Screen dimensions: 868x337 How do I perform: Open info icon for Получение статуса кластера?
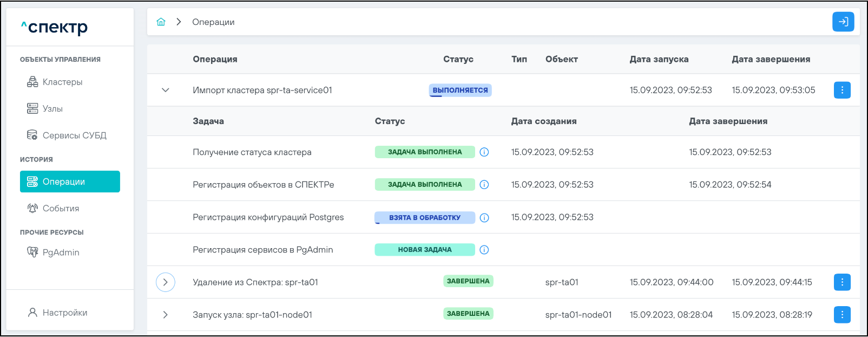point(484,152)
